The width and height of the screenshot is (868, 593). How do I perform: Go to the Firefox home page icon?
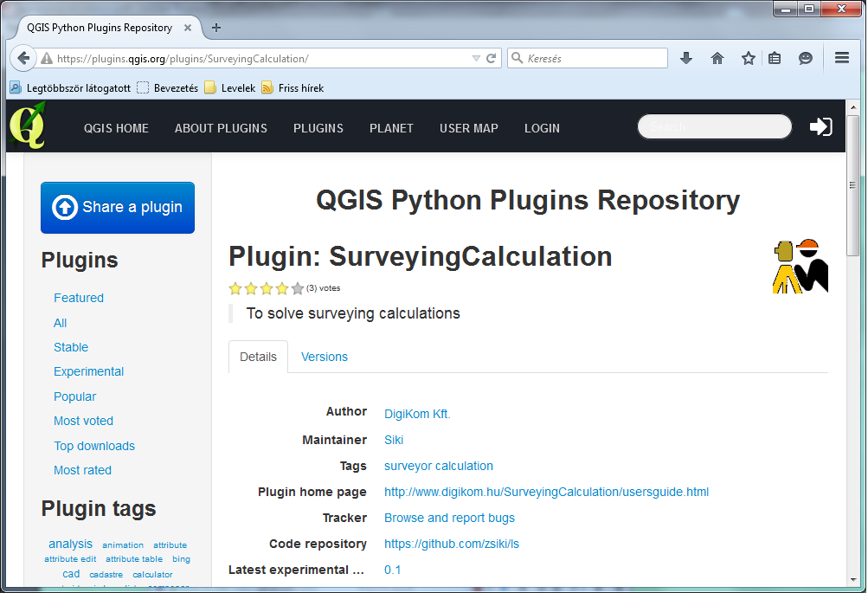click(x=717, y=58)
